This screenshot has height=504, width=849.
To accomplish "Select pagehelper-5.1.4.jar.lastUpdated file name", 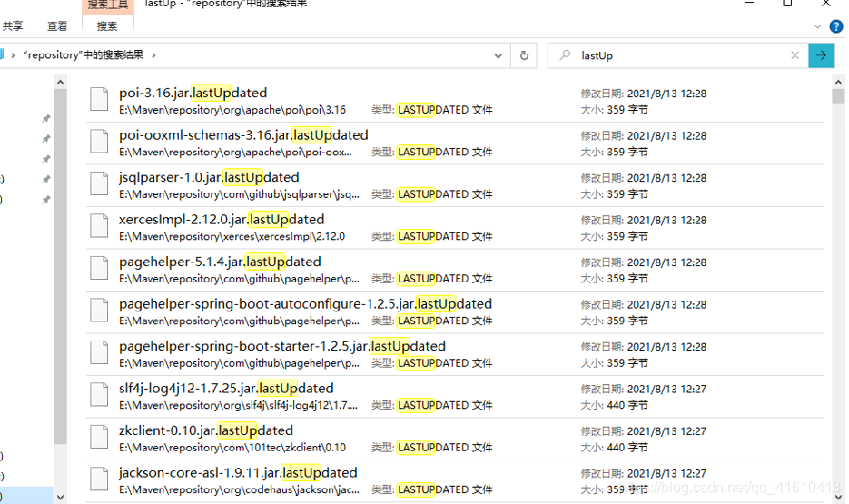I will click(x=221, y=262).
